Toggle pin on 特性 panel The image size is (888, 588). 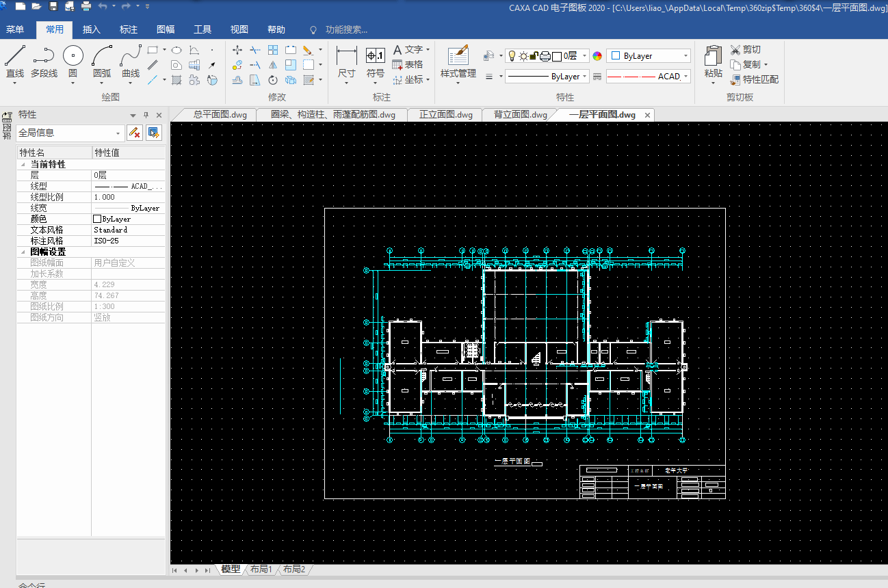[x=146, y=115]
